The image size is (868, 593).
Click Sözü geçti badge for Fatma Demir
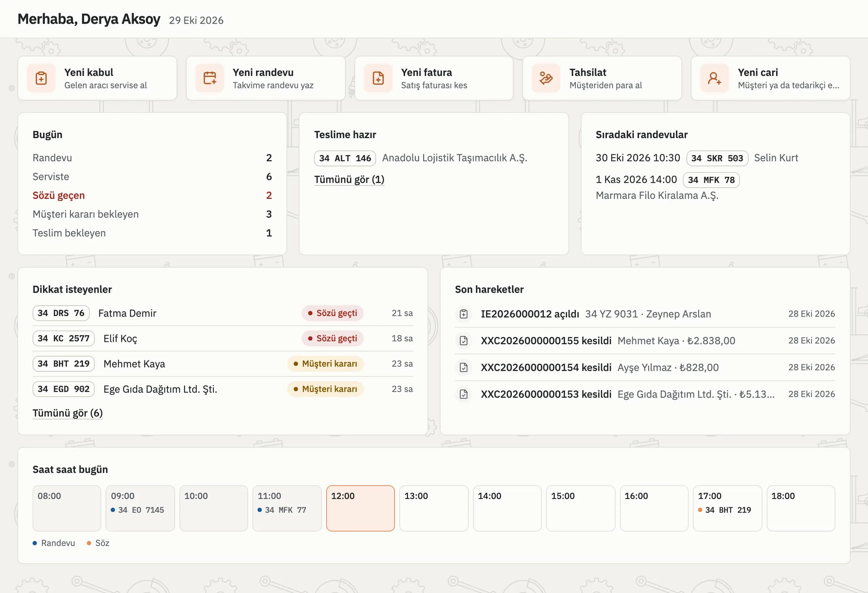click(x=332, y=313)
